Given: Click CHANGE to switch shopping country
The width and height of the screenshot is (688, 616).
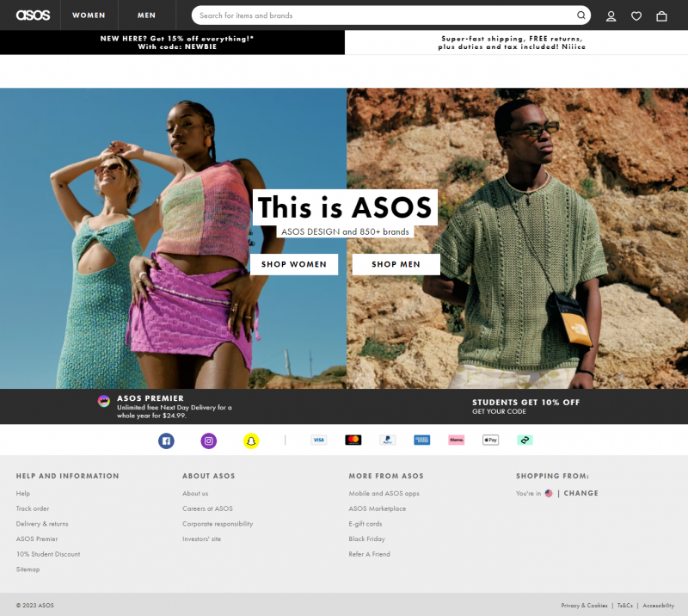Looking at the screenshot, I should [580, 492].
